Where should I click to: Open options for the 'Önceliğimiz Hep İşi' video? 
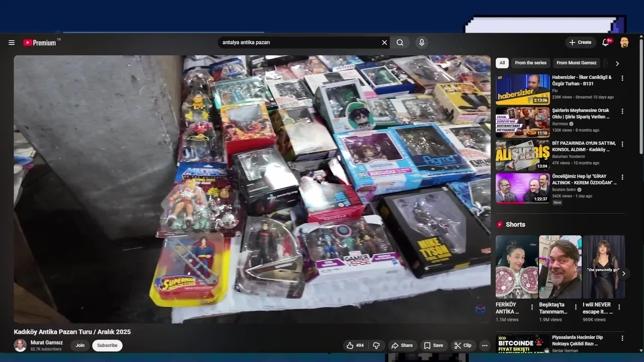622,177
